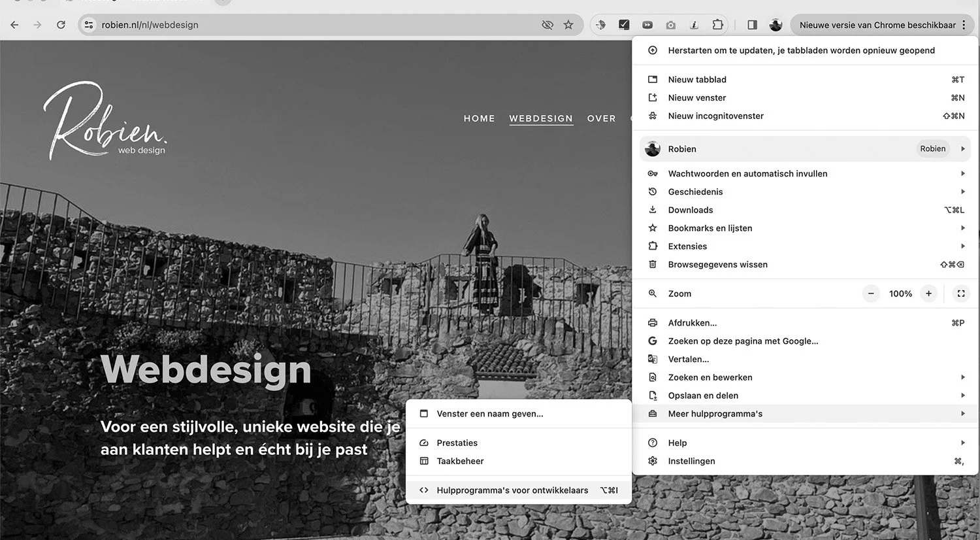The image size is (980, 540).
Task: Select Hulpprogramma's voor ontwikkelaars
Action: [x=512, y=490]
